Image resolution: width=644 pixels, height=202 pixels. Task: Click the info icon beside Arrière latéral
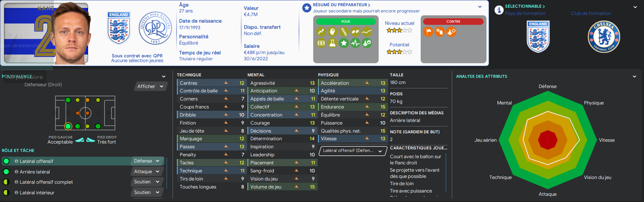tap(16, 172)
